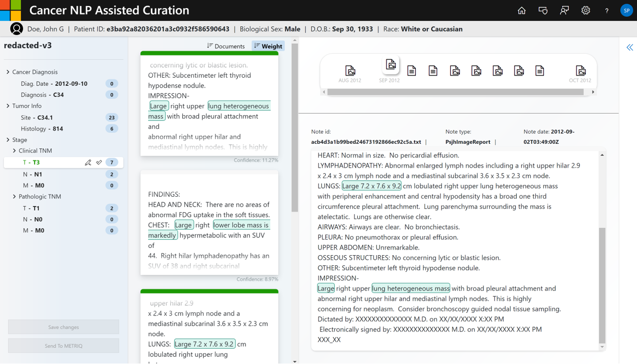Open the feedback chat icon in header
This screenshot has width=637, height=364.
tap(543, 11)
